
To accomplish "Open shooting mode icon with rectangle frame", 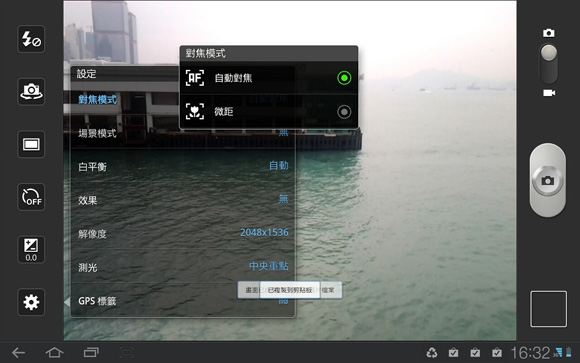I will [x=31, y=144].
